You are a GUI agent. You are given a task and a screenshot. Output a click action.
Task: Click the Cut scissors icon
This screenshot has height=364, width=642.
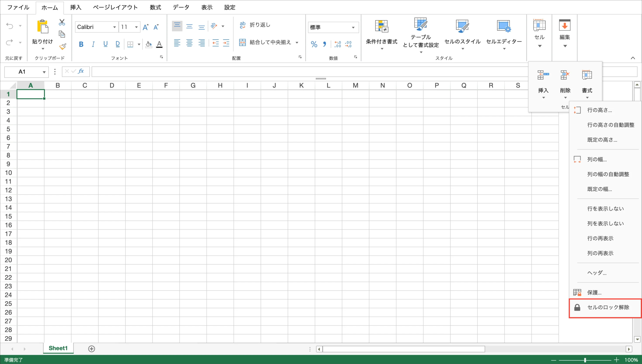[62, 22]
